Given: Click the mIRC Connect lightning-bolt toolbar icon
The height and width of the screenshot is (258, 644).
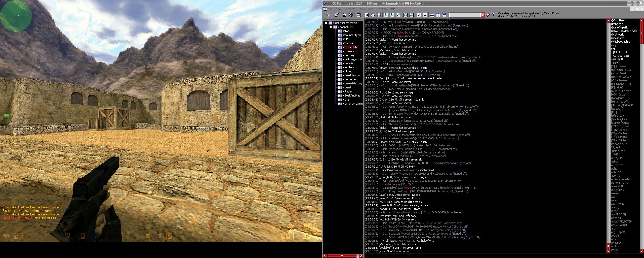Looking at the screenshot, I should 328,15.
